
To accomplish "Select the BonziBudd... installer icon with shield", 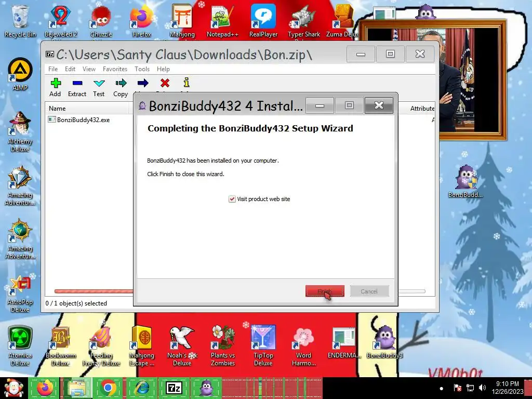I will pos(465,181).
